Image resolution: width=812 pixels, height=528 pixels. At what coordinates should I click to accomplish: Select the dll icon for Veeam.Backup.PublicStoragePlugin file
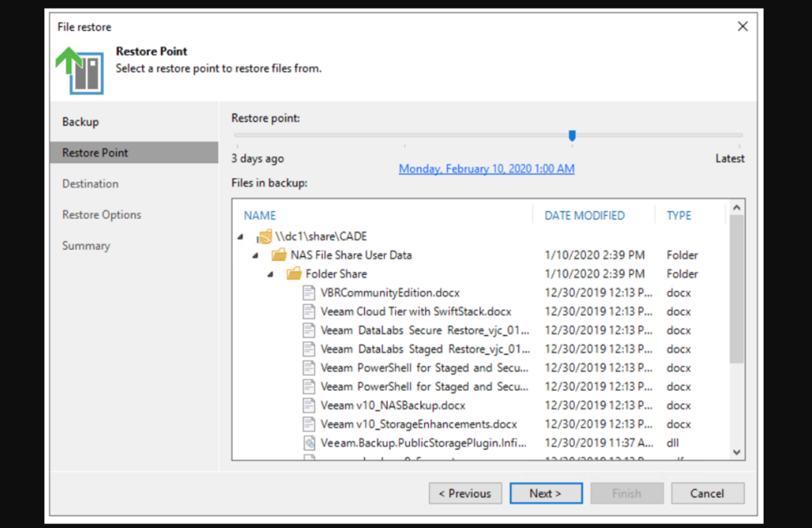[x=308, y=443]
